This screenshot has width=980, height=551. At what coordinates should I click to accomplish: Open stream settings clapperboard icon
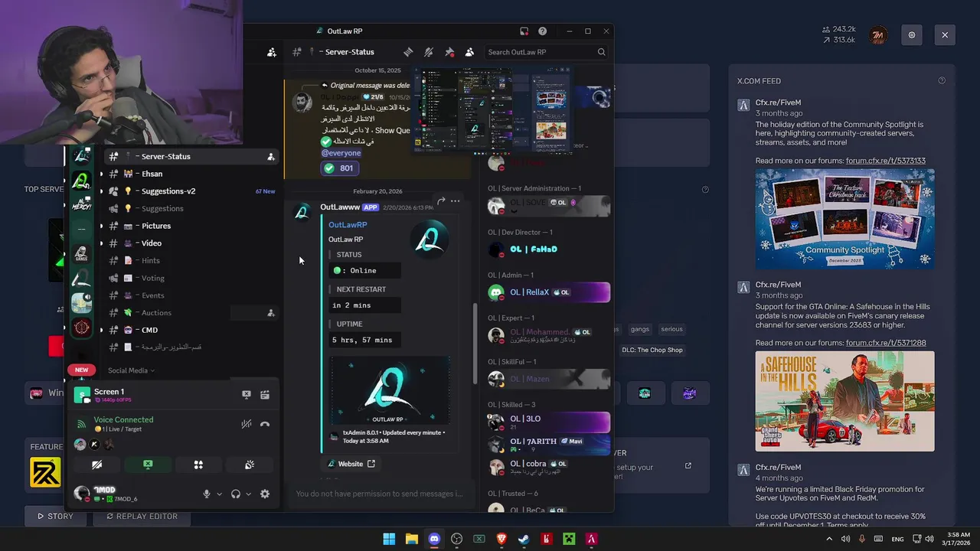[x=265, y=395]
